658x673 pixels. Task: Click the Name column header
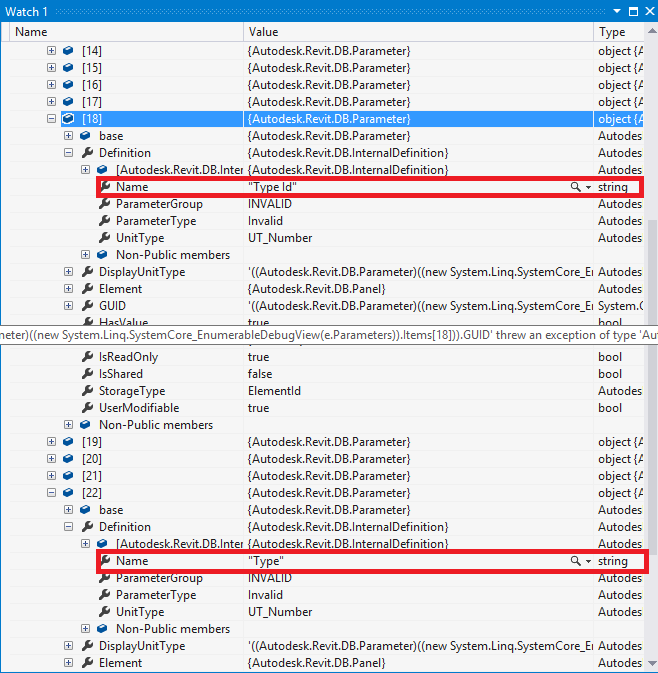(x=127, y=32)
